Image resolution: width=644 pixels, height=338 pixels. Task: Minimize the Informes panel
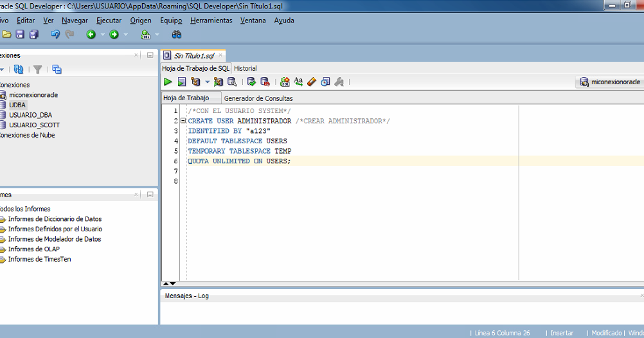coord(150,194)
